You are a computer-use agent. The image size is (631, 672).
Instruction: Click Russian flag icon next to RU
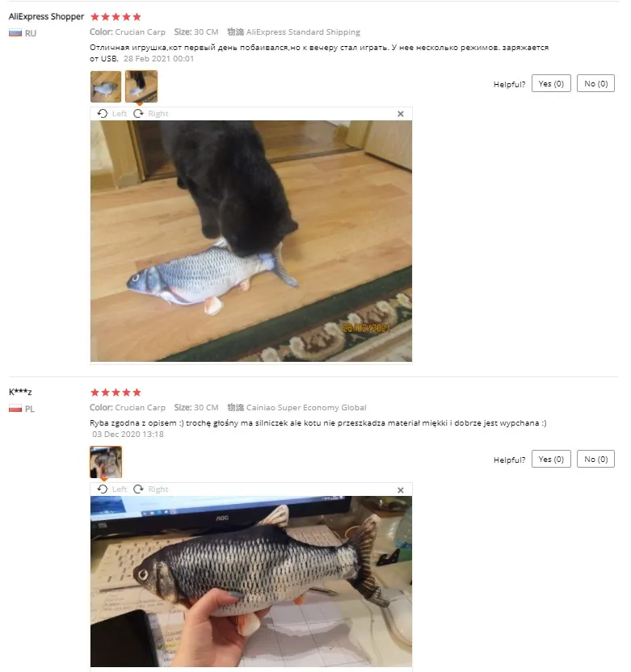coord(15,33)
